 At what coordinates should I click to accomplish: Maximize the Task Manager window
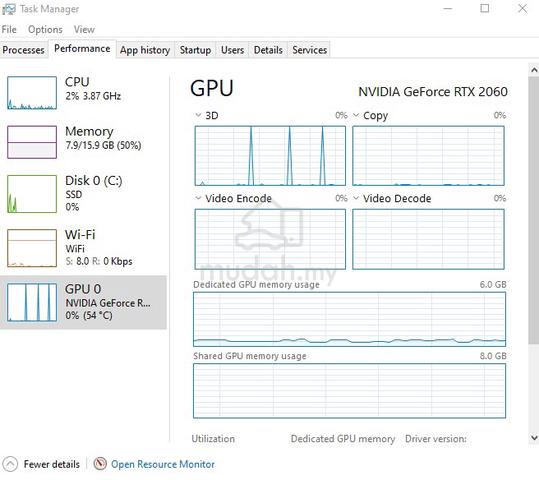(485, 8)
